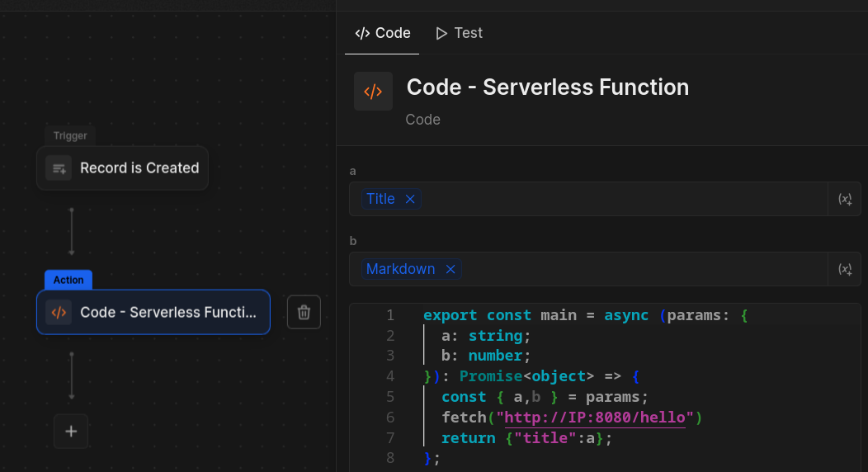Image resolution: width=868 pixels, height=472 pixels.
Task: Select the Record is Created trigger node
Action: 139,168
